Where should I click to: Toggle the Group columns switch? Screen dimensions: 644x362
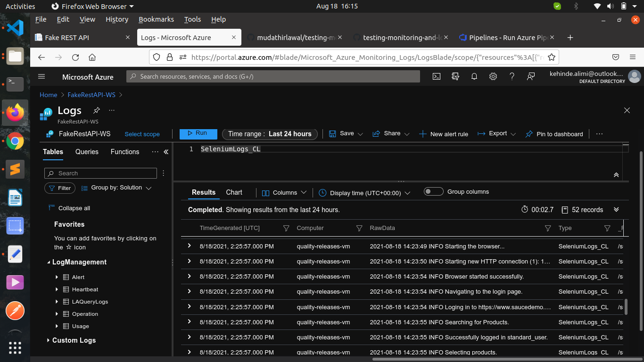pos(433,191)
